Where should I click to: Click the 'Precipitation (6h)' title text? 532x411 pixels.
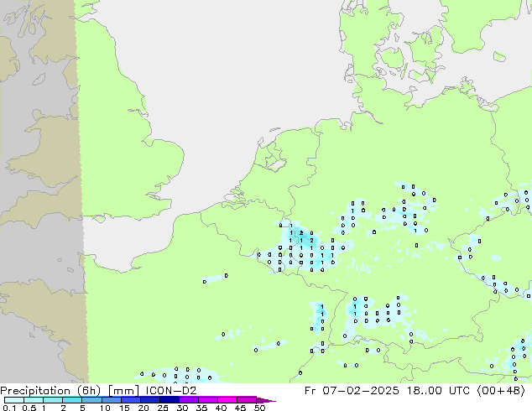coord(50,391)
